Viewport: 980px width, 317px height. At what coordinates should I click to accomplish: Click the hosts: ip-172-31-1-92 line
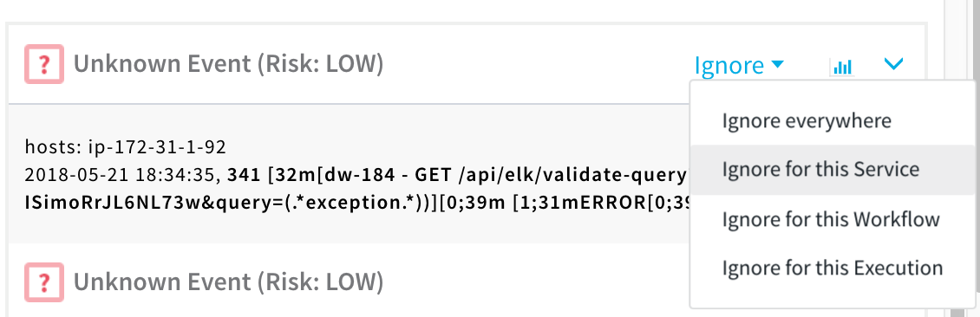125,148
